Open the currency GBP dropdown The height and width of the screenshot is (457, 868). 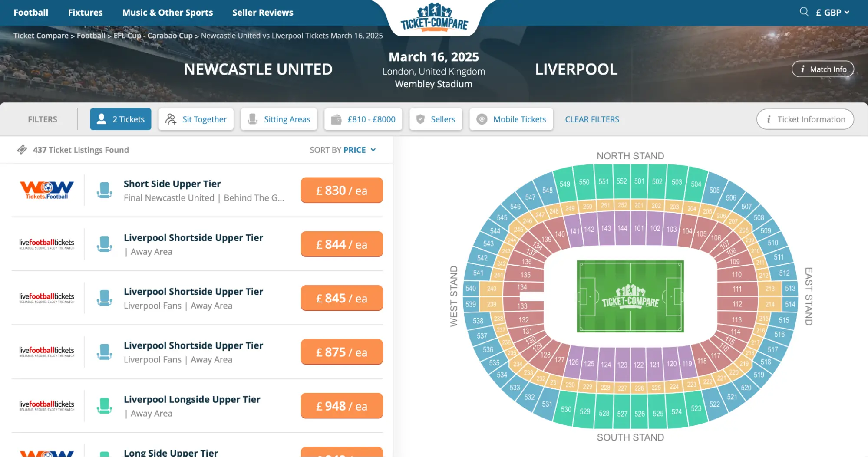tap(832, 12)
